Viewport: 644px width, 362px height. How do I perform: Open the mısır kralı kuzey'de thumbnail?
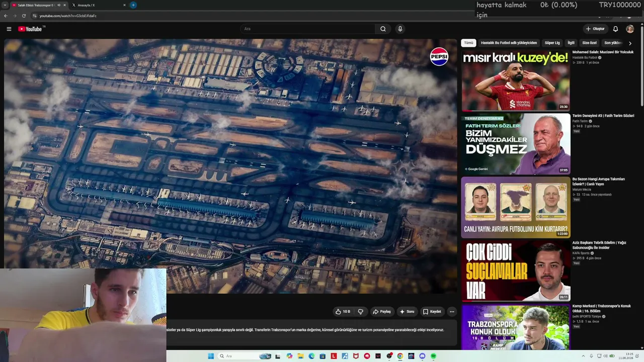pyautogui.click(x=516, y=80)
